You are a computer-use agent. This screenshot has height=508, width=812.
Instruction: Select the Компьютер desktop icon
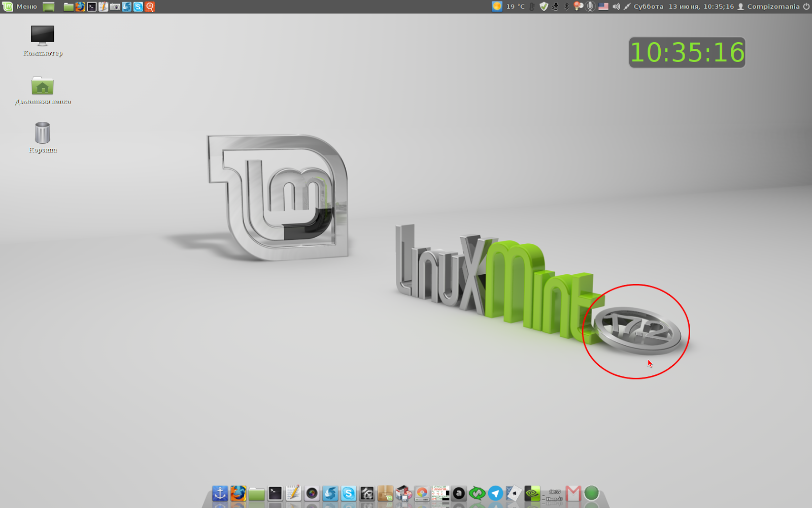[x=43, y=41]
